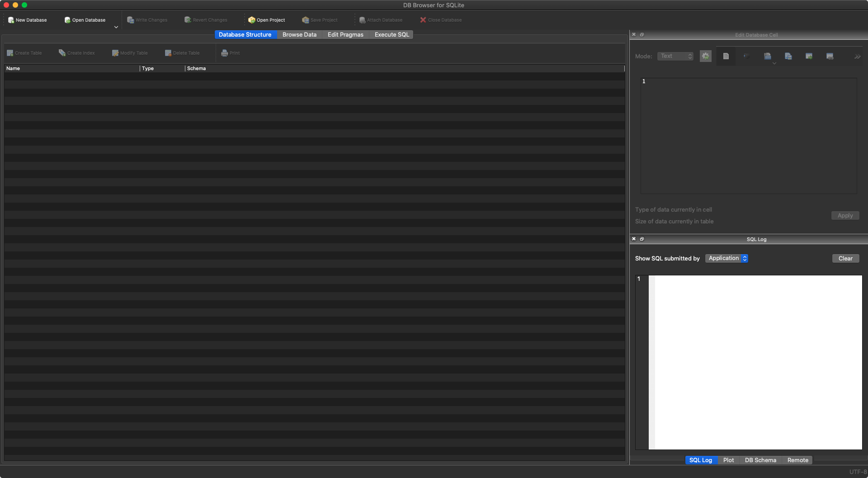
Task: Print the database structure
Action: [230, 53]
